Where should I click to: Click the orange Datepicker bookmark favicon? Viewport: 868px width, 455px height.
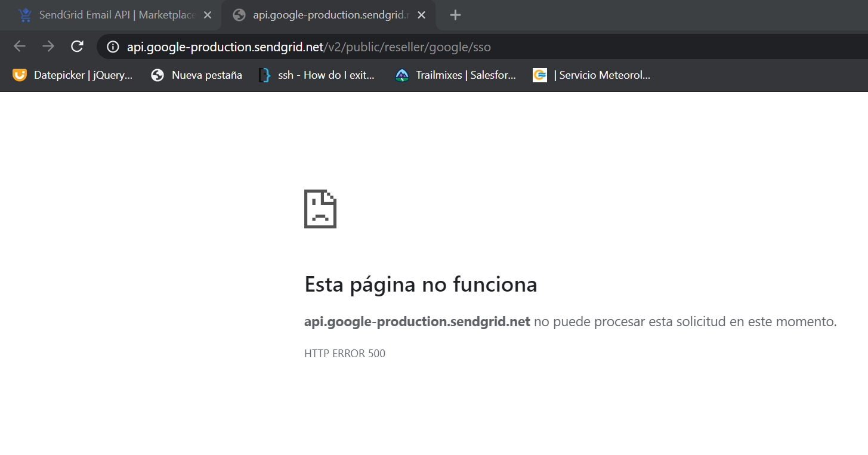point(20,75)
